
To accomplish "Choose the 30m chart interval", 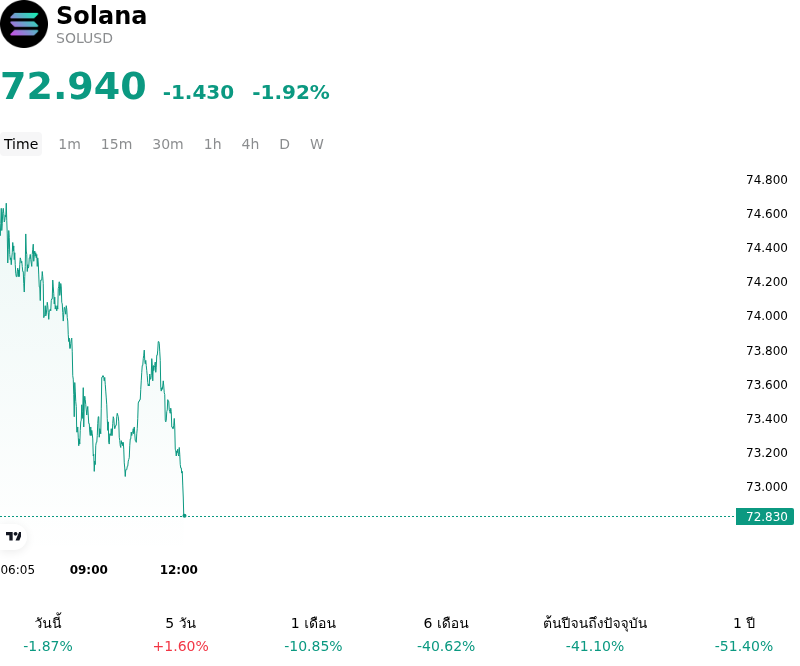I will (x=168, y=144).
